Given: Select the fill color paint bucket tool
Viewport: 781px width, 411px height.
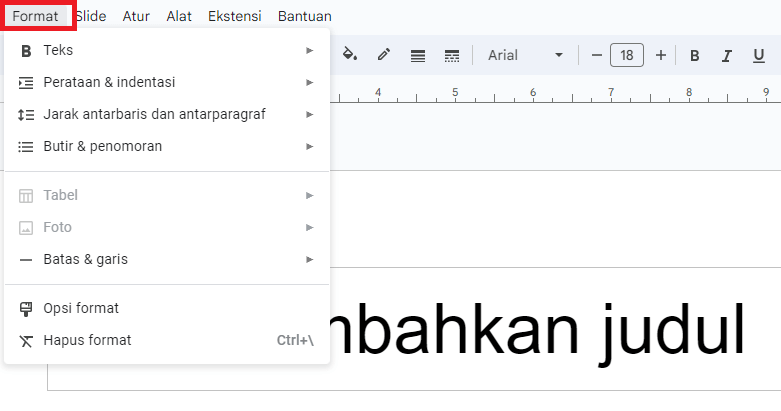Looking at the screenshot, I should click(x=350, y=54).
